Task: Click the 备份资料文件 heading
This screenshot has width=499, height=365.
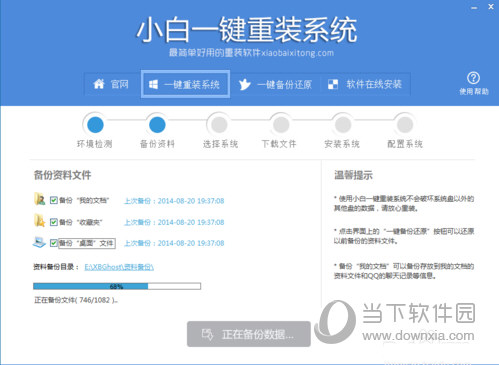Action: tap(62, 175)
